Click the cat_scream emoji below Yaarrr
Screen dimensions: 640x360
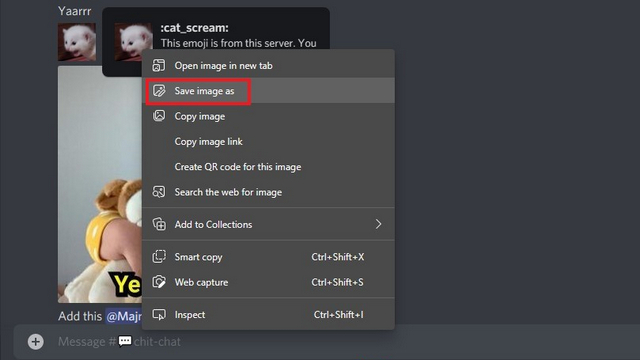tap(77, 42)
